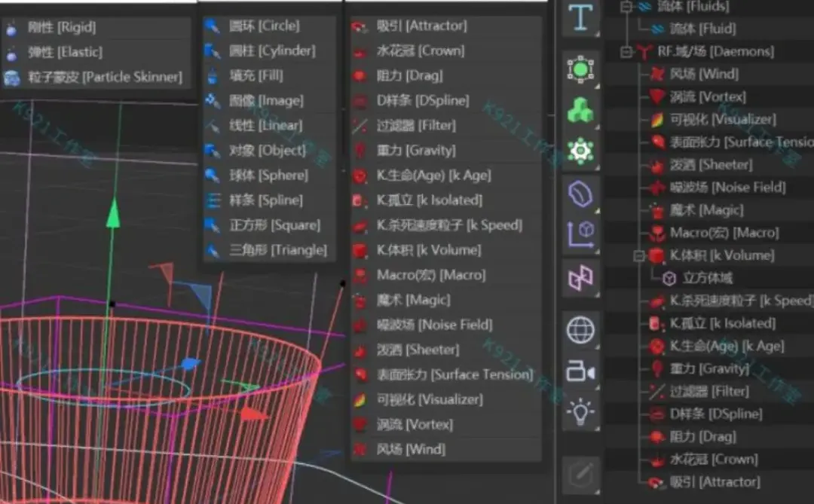Select the Rigid menu entry

(96, 27)
